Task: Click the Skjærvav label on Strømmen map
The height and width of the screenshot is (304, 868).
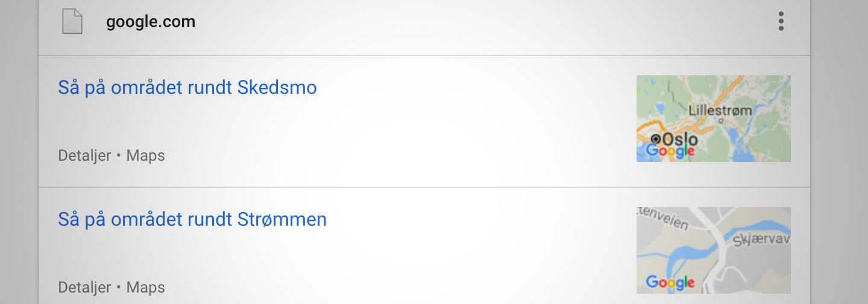Action: click(x=761, y=241)
